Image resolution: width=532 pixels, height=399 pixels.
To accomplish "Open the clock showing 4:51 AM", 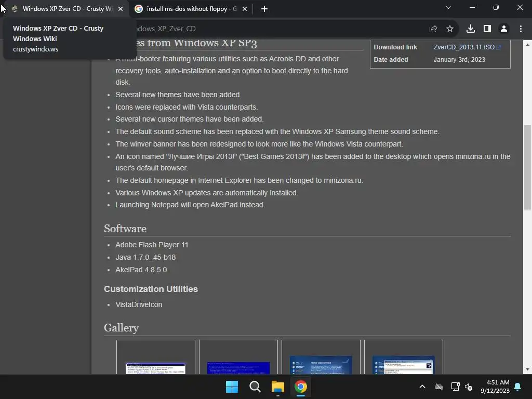I will [495, 387].
